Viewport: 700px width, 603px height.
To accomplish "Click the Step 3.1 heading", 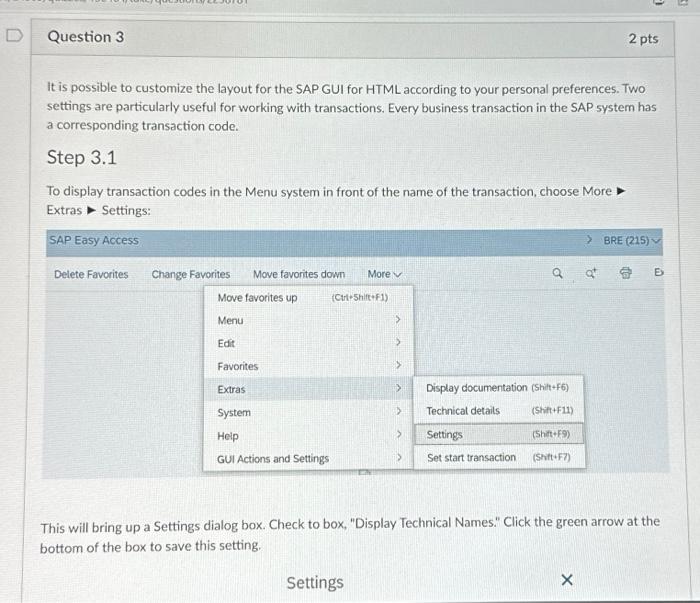I will (x=82, y=158).
